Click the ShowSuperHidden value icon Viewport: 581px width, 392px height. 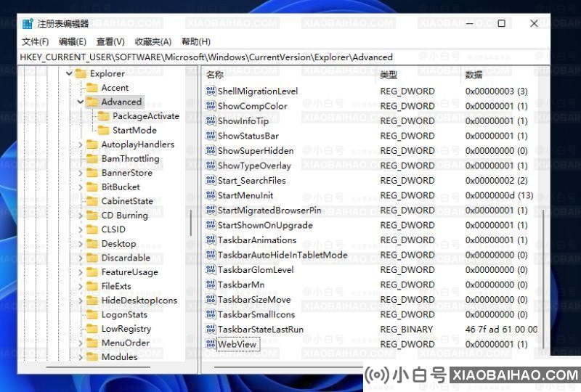pos(211,150)
